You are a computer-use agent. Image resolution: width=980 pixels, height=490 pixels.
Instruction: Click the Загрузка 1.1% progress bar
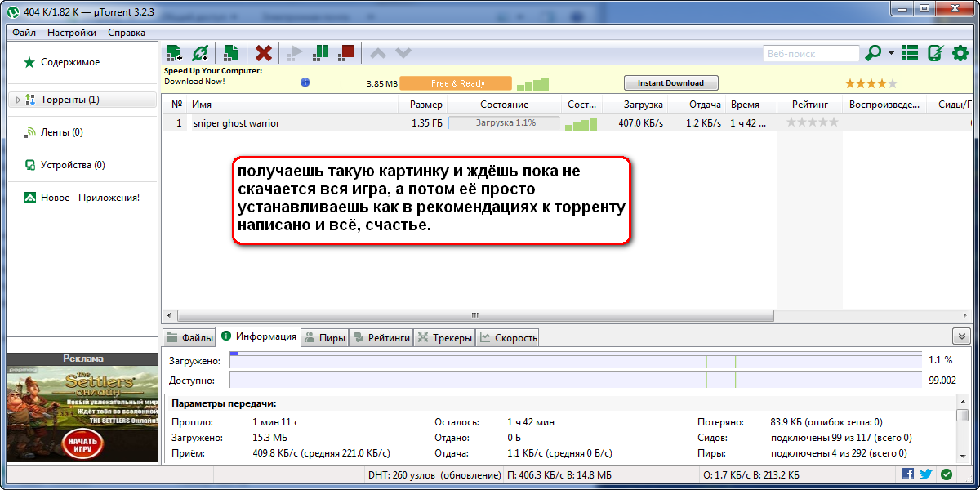click(505, 123)
